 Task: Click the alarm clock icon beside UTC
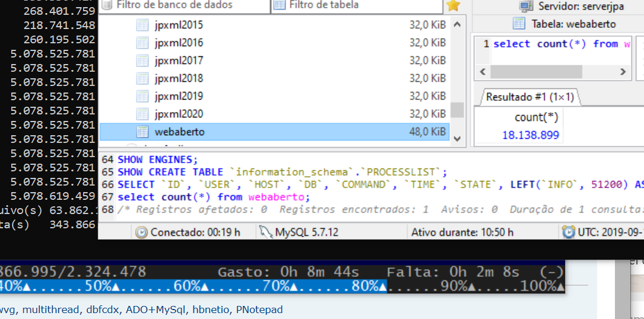(x=569, y=232)
